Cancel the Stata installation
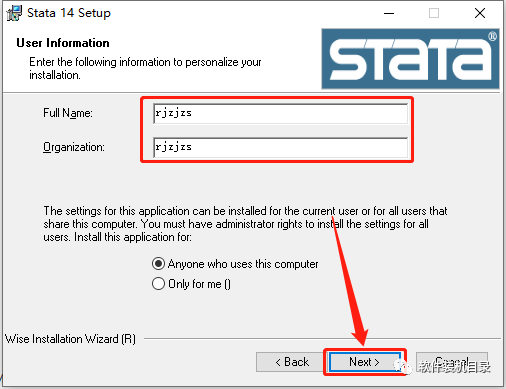Screen dimensions: 506x389 [452, 362]
